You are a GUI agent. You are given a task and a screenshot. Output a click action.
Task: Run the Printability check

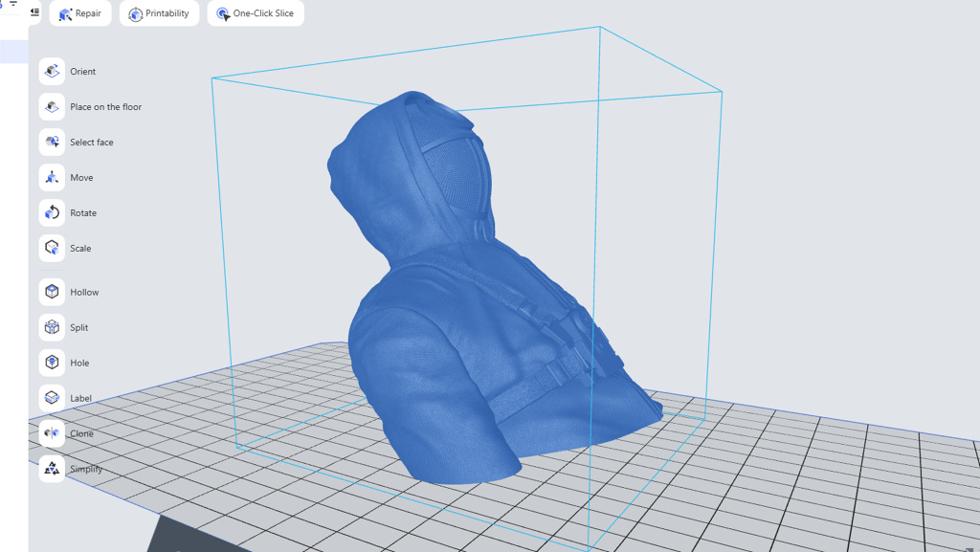159,13
